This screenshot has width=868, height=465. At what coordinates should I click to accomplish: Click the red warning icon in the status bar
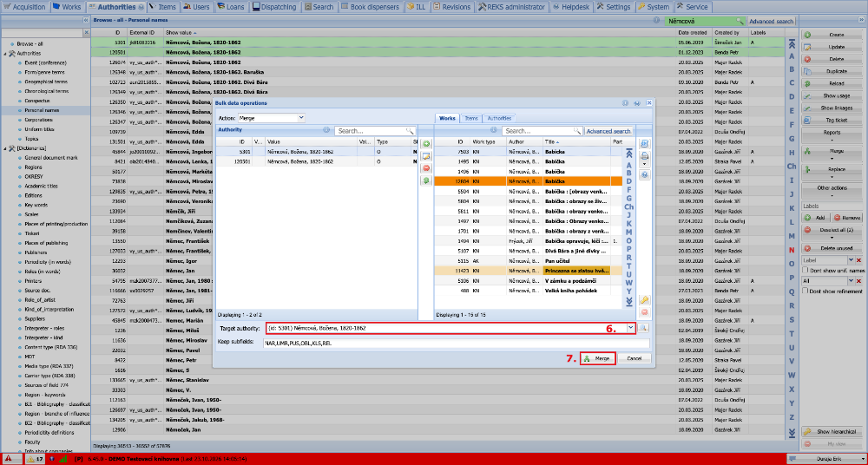(9, 459)
